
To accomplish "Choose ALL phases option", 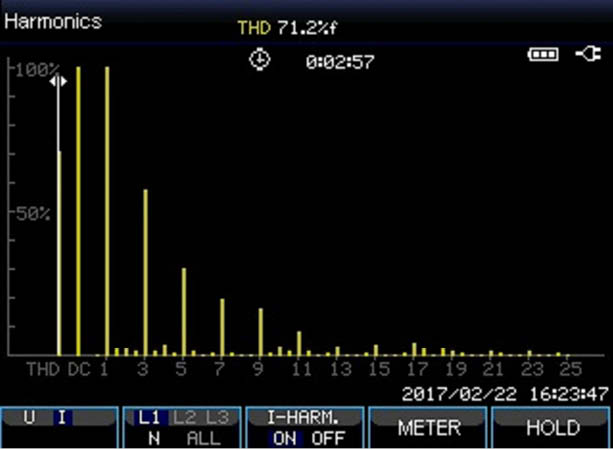I will [203, 438].
